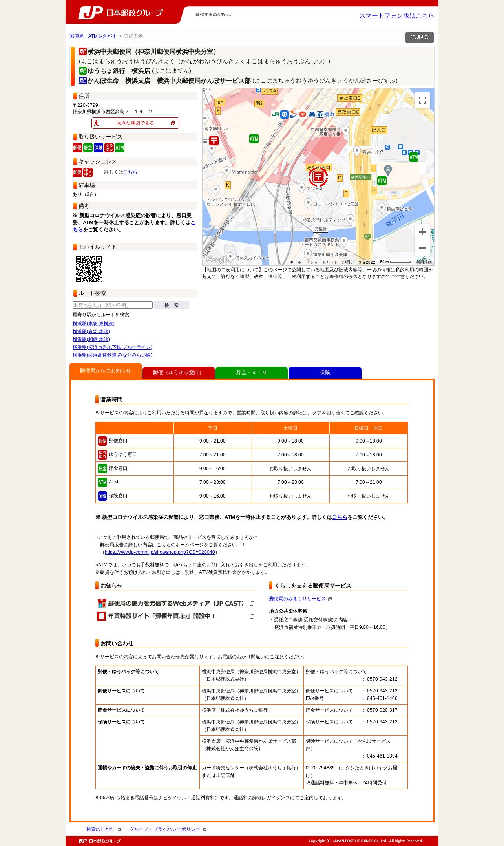Select the circled red post office marker on the map
This screenshot has height=846, width=504.
click(318, 177)
